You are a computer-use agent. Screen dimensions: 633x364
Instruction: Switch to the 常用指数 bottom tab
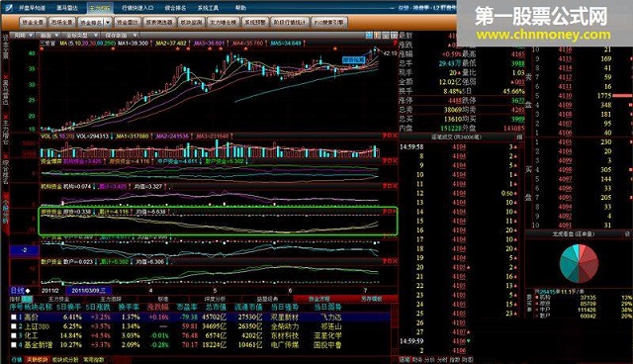(x=94, y=359)
